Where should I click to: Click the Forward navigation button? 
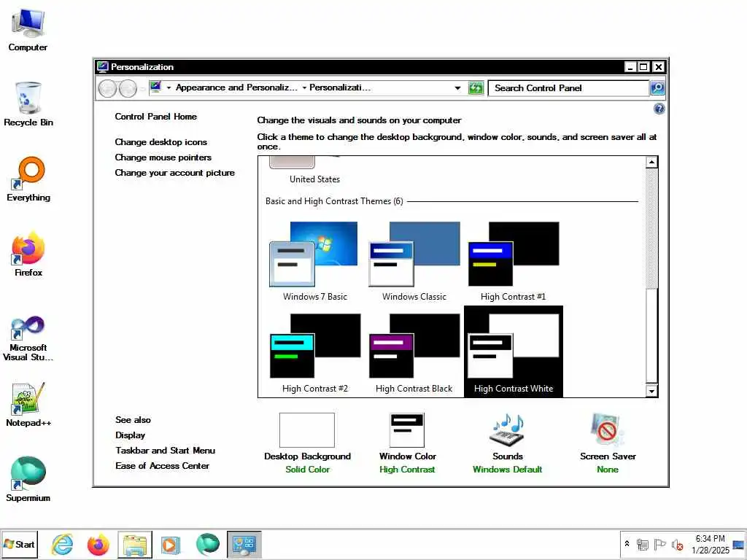coord(128,88)
